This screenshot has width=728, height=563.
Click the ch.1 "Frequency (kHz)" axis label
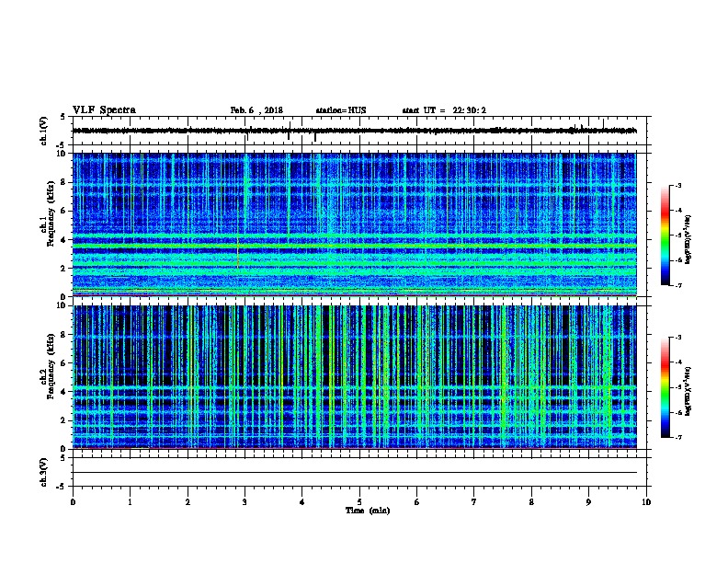tap(51, 213)
